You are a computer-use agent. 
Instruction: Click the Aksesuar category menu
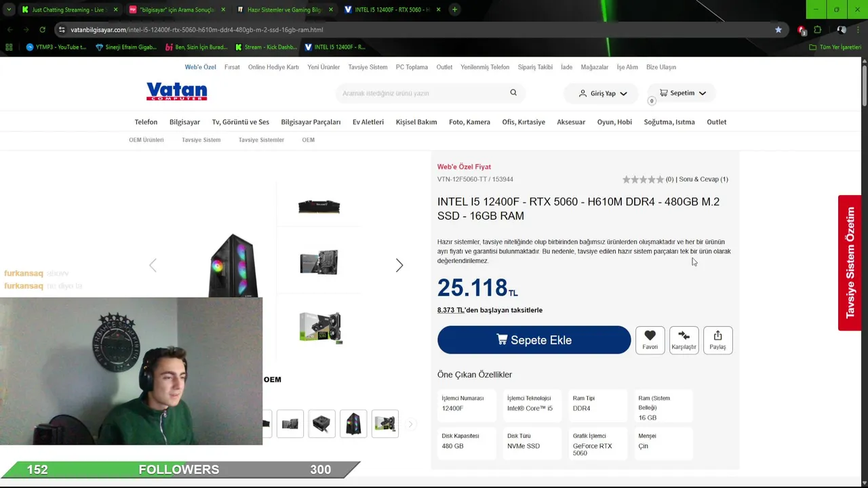pyautogui.click(x=571, y=122)
